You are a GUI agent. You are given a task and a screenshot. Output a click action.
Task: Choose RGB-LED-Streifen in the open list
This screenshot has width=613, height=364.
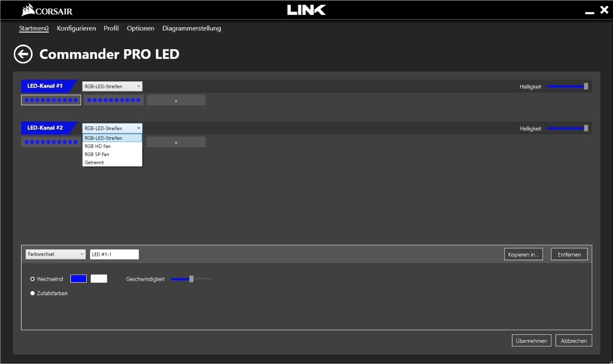pyautogui.click(x=112, y=138)
